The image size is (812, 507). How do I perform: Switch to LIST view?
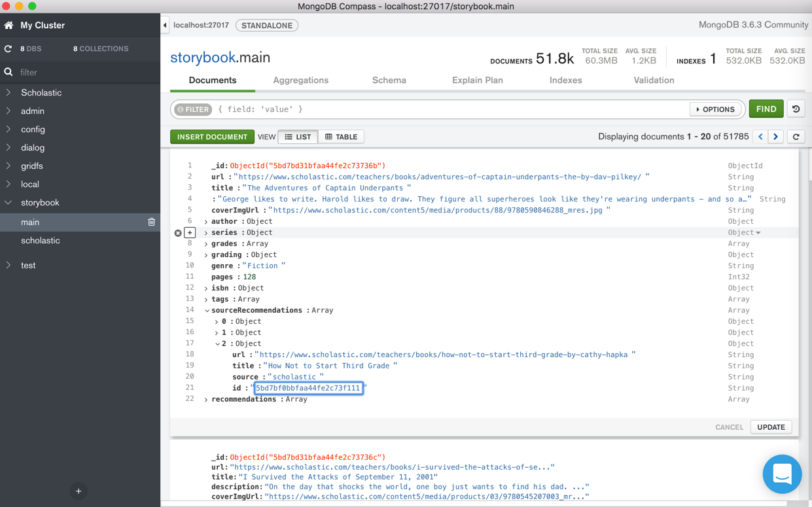298,137
